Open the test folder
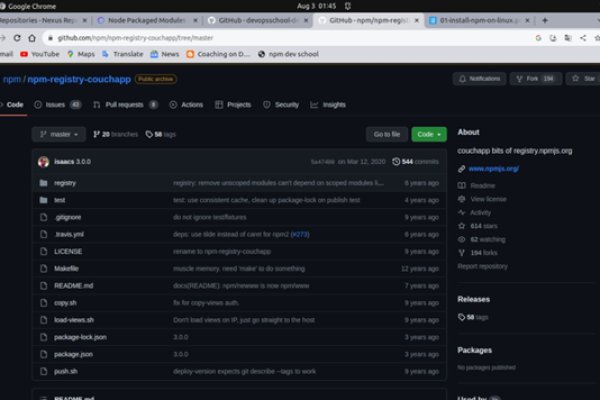Image resolution: width=600 pixels, height=400 pixels. click(x=59, y=200)
